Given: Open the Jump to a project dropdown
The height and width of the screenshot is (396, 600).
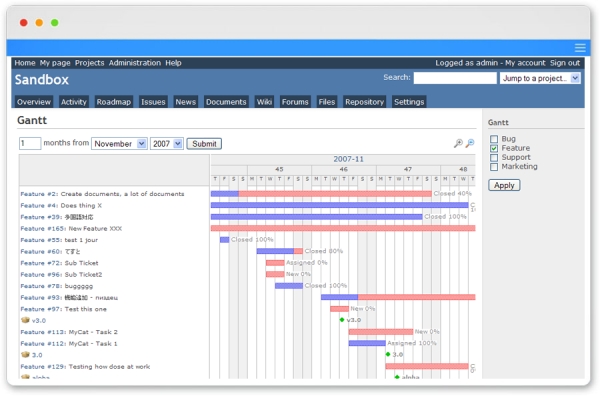Looking at the screenshot, I should pos(540,78).
